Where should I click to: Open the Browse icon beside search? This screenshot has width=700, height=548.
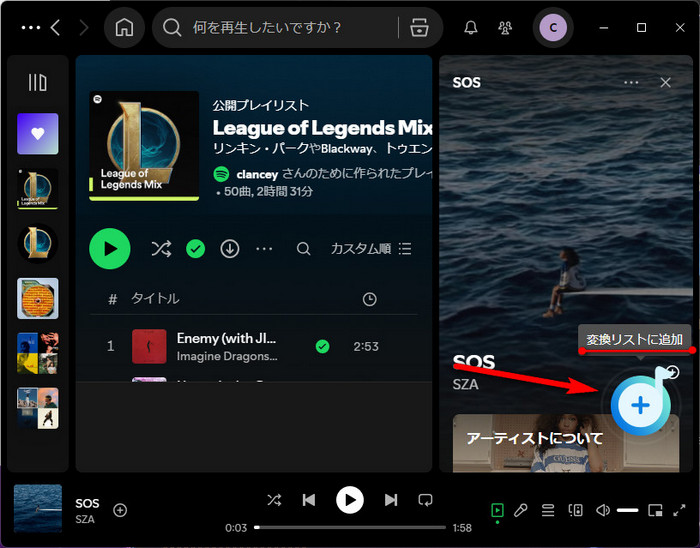click(419, 28)
